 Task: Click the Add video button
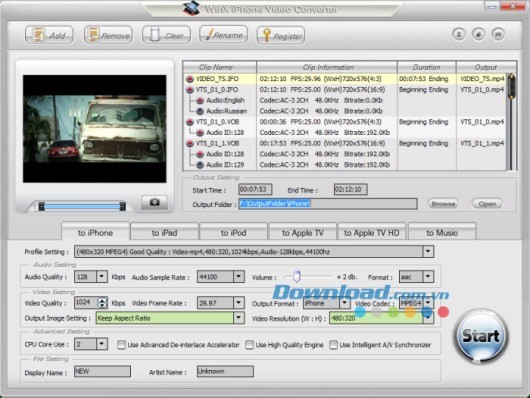(x=49, y=35)
